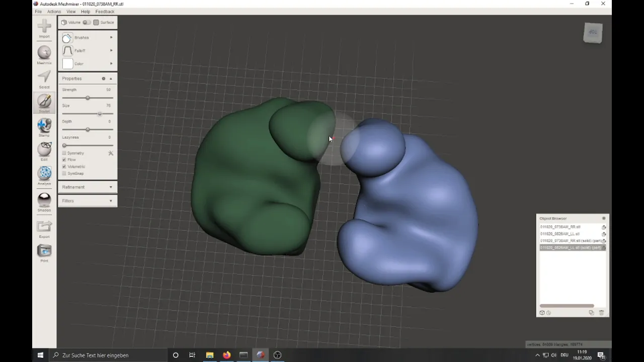Image resolution: width=644 pixels, height=362 pixels.
Task: Click the Depth slider handle
Action: pos(88,130)
